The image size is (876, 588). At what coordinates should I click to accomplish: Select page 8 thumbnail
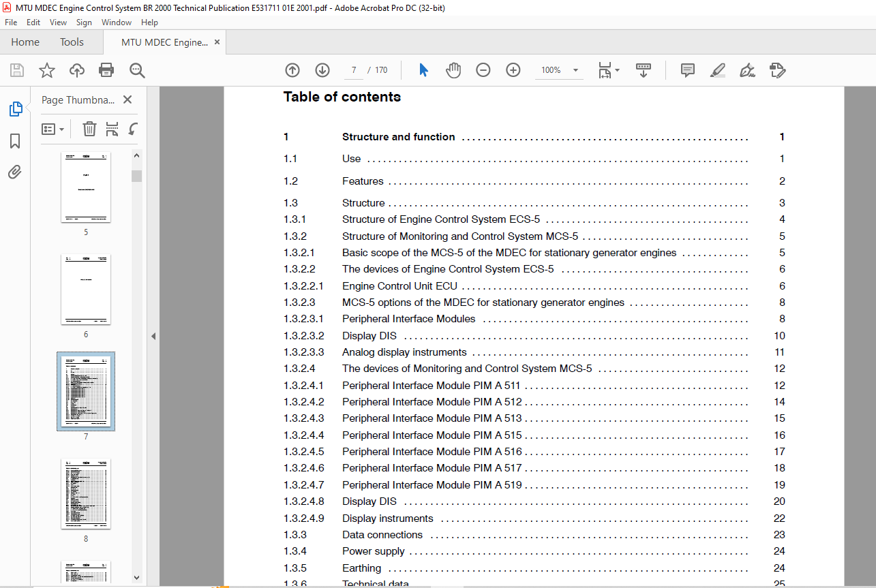[86, 494]
